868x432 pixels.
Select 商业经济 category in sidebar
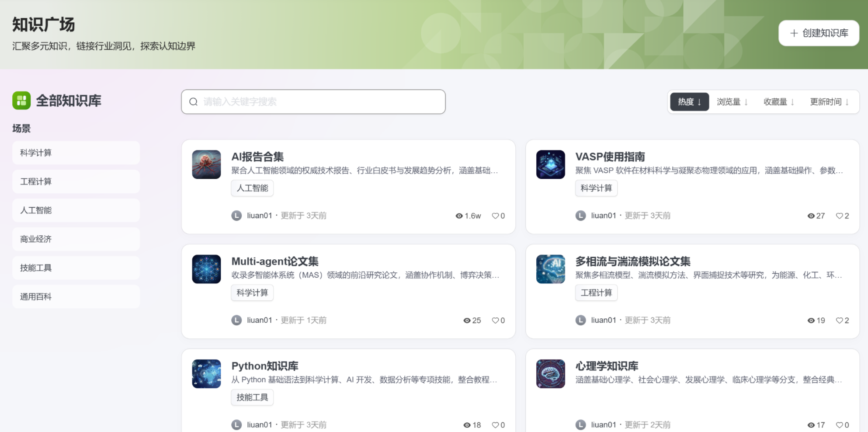pyautogui.click(x=76, y=239)
